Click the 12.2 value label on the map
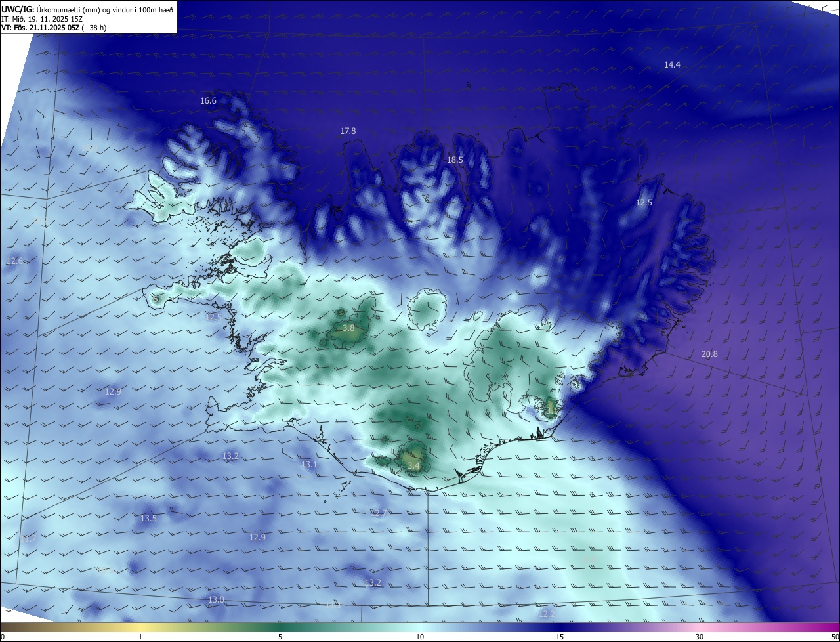This screenshot has height=642, width=840. tap(547, 614)
